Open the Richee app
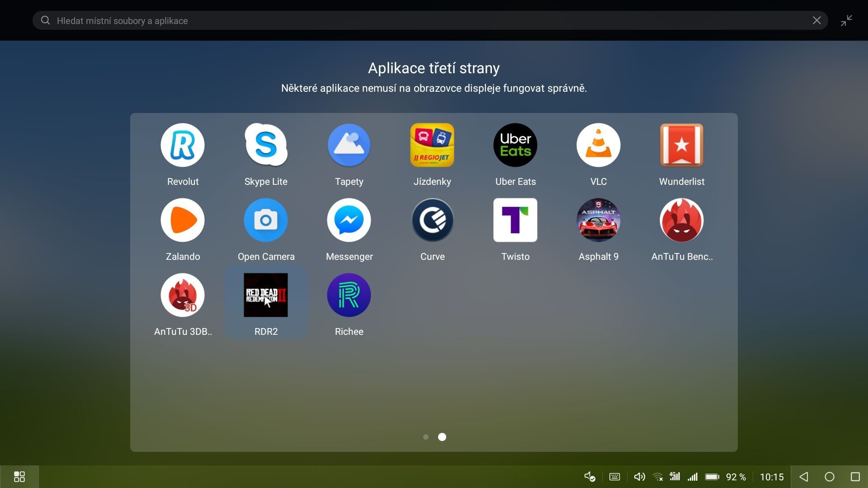 point(349,295)
